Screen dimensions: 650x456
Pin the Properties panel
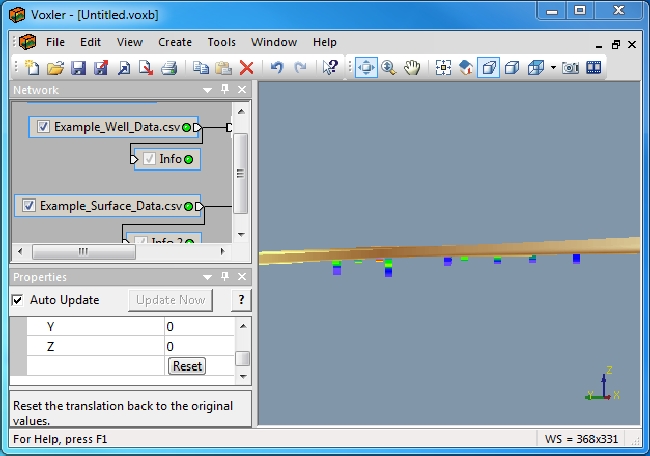tap(225, 276)
